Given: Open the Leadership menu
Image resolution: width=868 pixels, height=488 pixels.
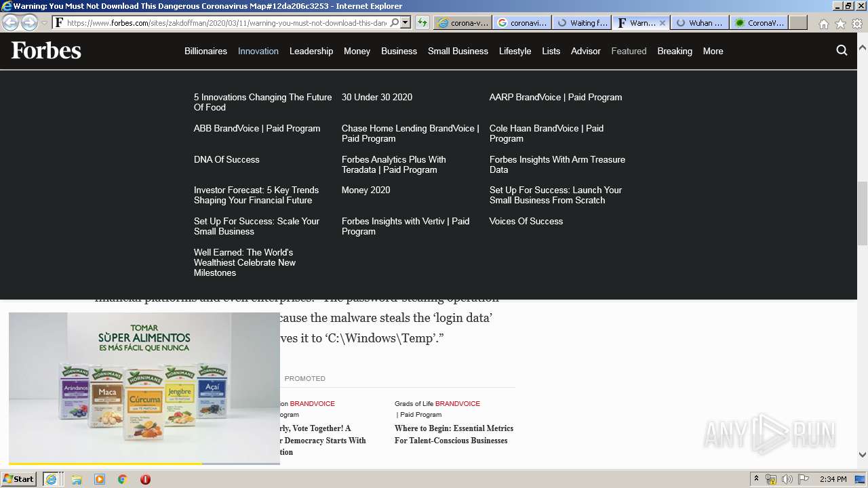Looking at the screenshot, I should coord(311,51).
